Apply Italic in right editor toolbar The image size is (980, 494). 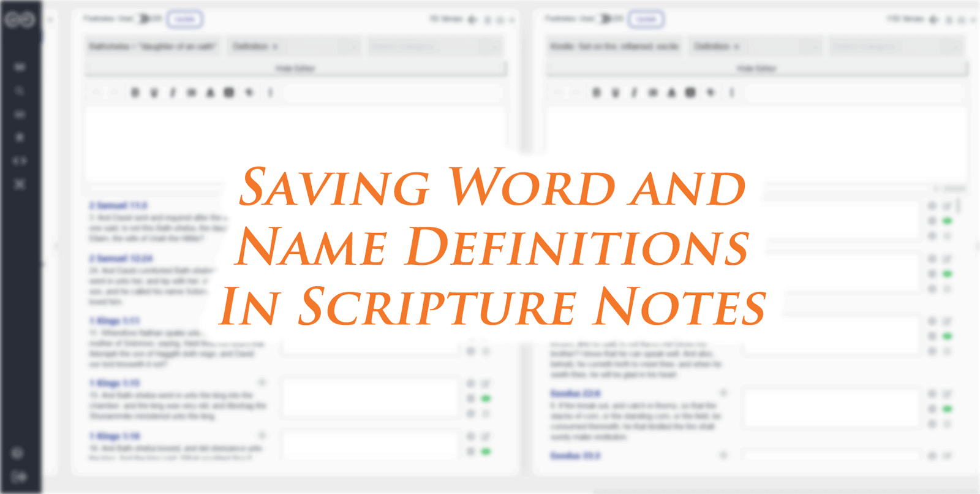[x=634, y=93]
